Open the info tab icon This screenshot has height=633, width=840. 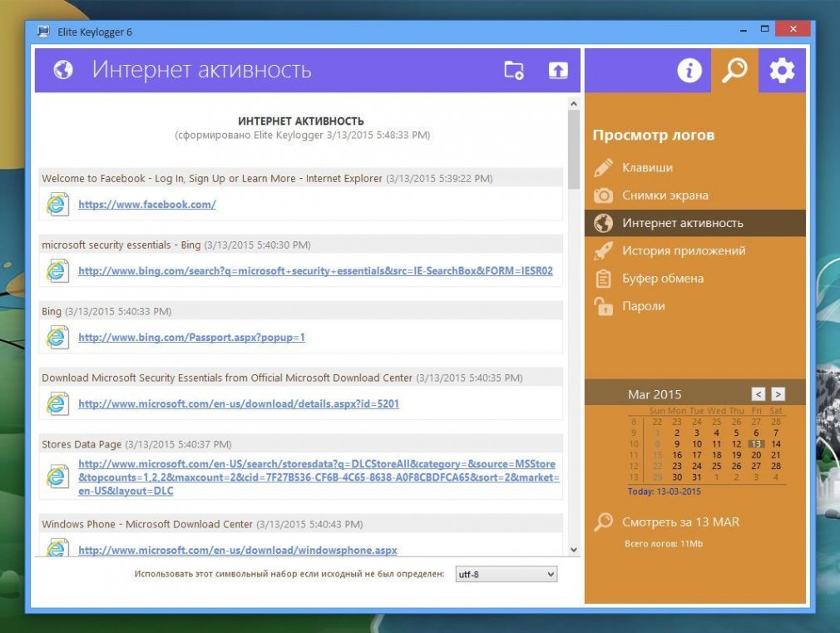click(689, 70)
